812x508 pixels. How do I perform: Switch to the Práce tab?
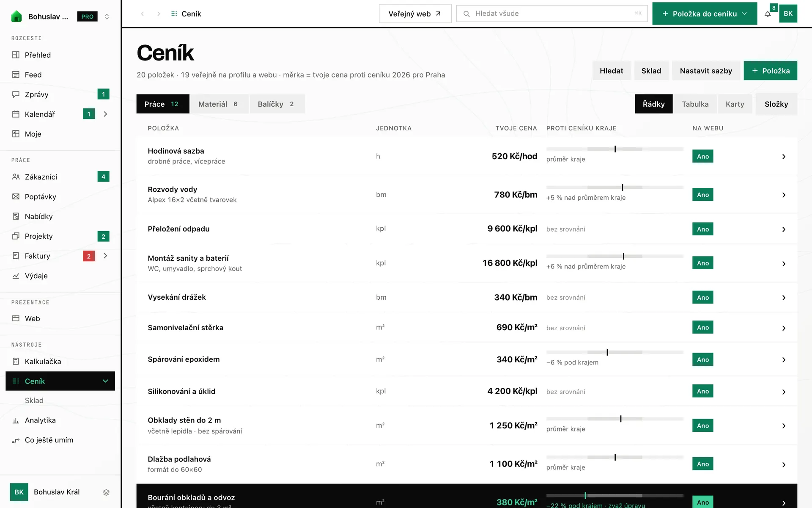tap(163, 104)
